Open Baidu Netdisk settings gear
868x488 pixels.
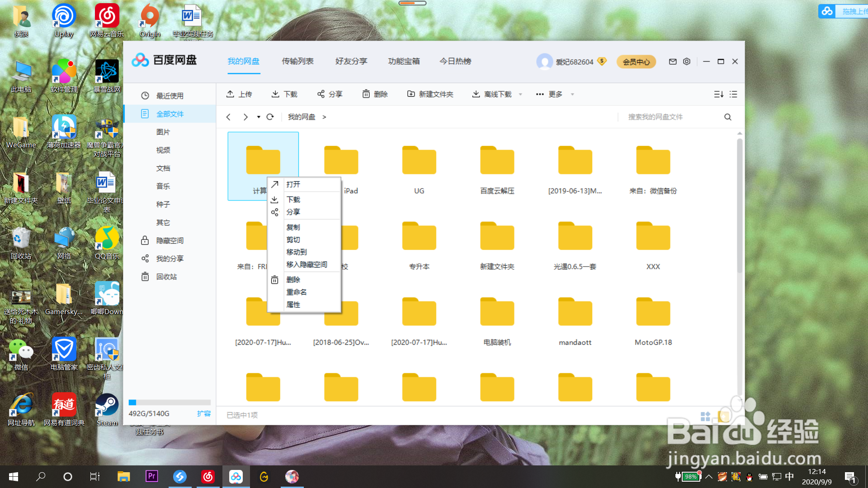(x=686, y=61)
